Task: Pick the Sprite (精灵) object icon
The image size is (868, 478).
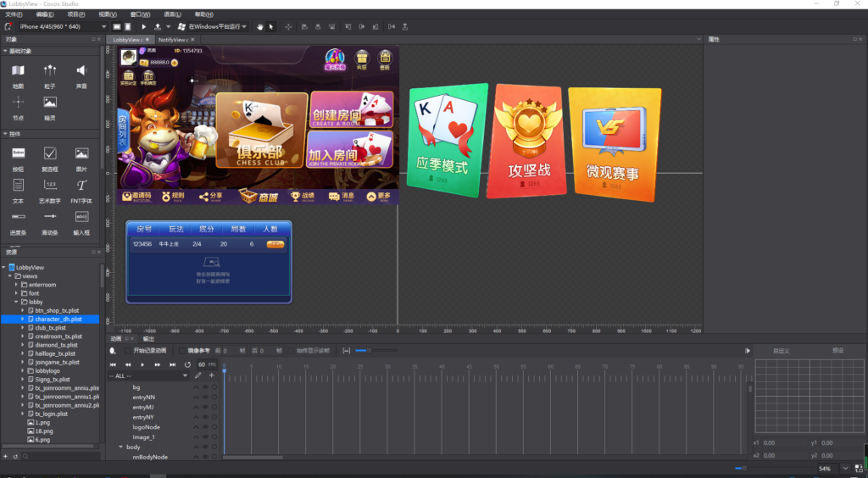Action: tap(50, 103)
